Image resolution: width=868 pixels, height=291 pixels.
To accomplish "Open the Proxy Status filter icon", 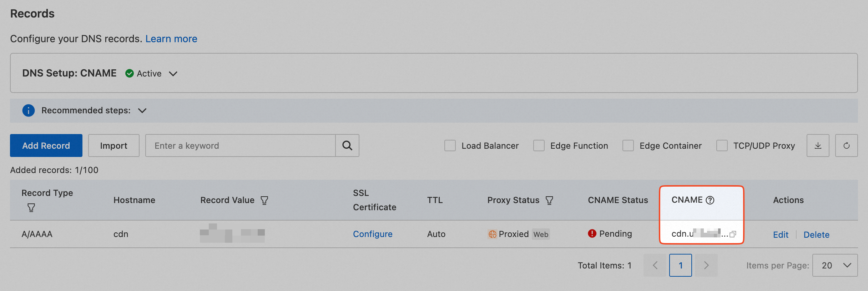I will point(550,200).
